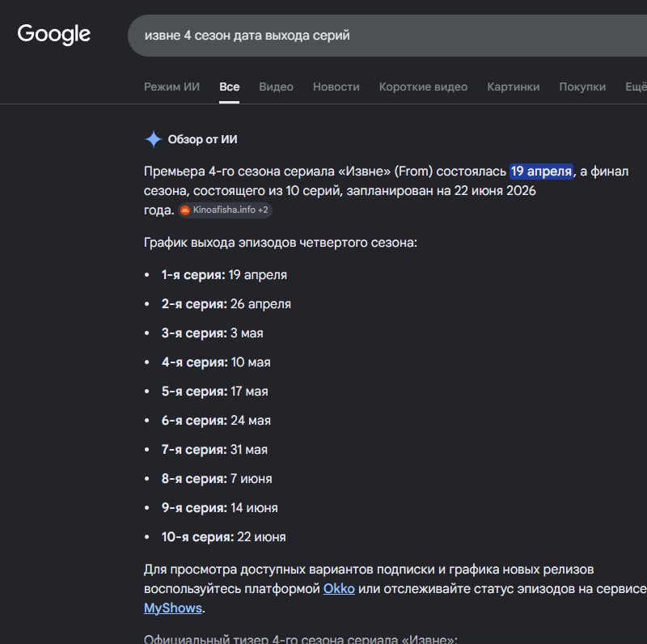The image size is (647, 644).
Task: Click the 5-я серия: 17 мая line
Action: (x=214, y=392)
